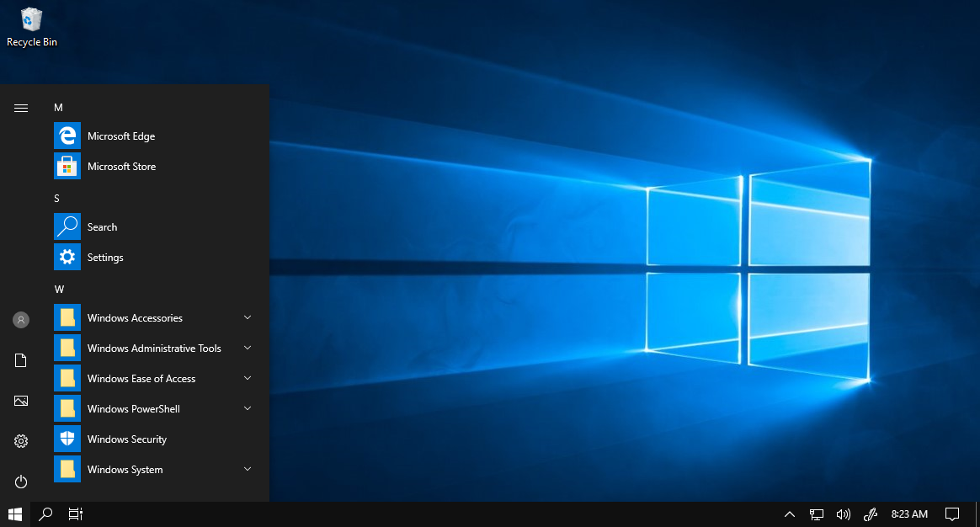Open the network status tray icon
980x527 pixels.
[x=817, y=514]
